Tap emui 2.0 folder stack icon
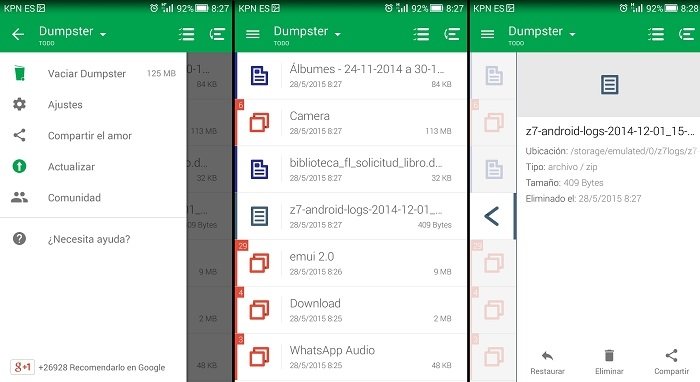This screenshot has width=700, height=382. [259, 263]
